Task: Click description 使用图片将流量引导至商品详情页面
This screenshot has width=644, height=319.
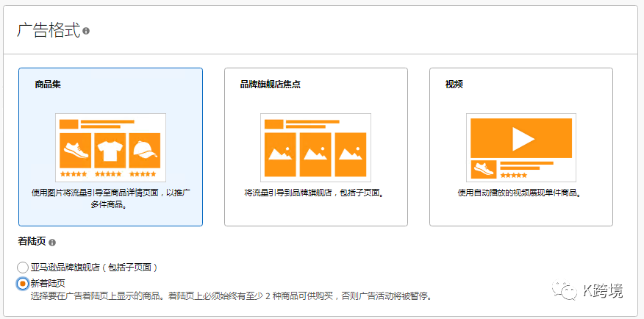Action: 110,198
